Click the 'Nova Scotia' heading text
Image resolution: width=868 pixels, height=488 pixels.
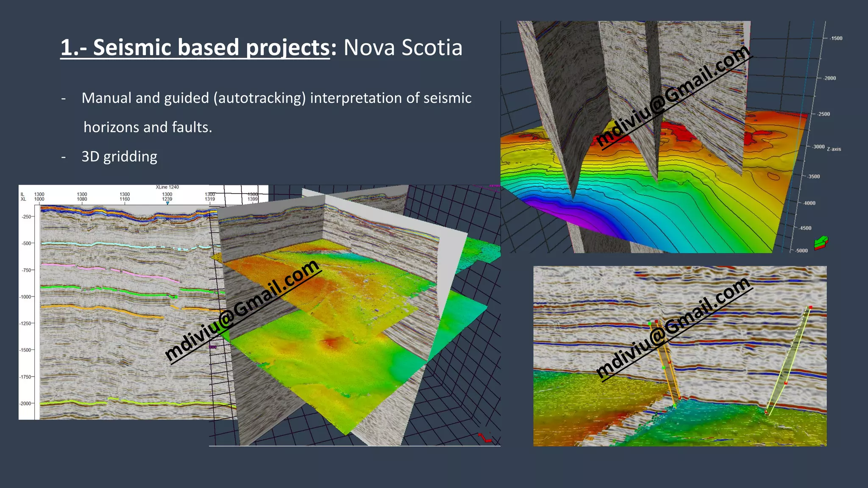coord(403,47)
